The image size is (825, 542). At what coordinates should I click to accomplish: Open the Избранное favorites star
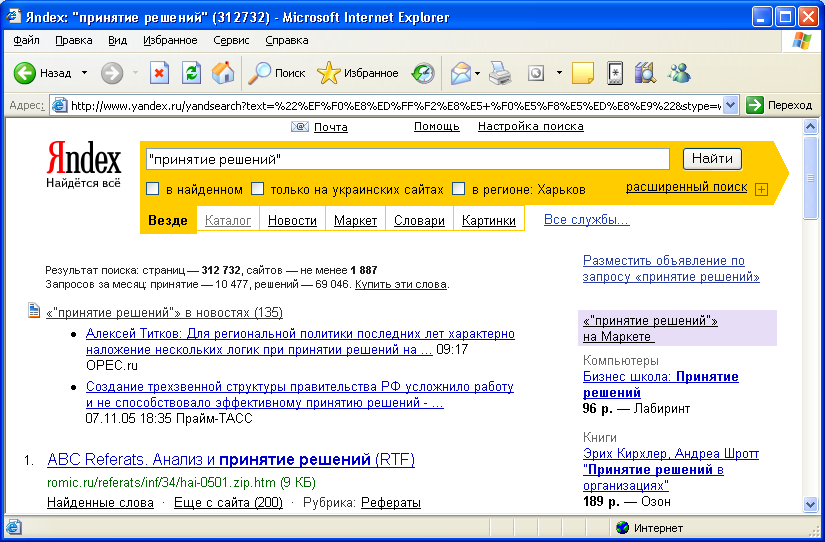358,73
